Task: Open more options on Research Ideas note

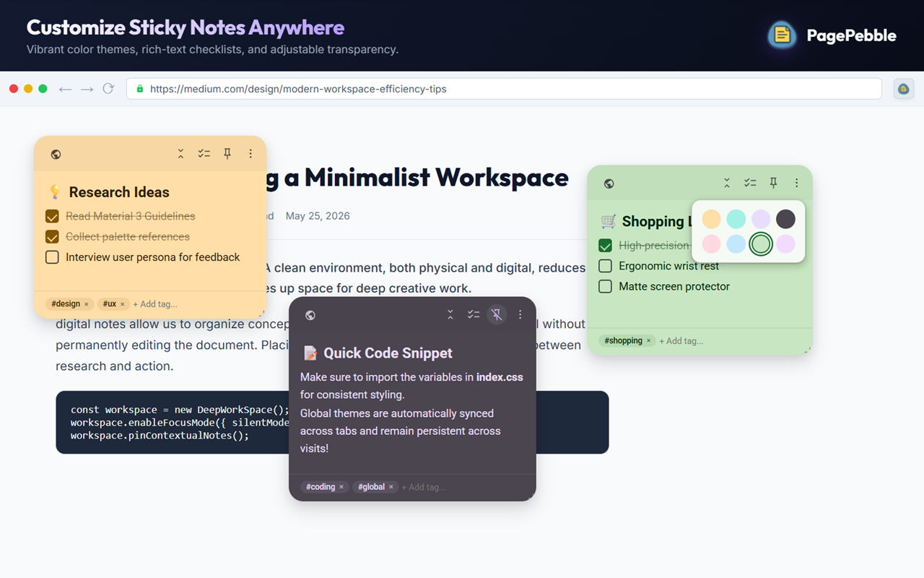Action: (x=250, y=154)
